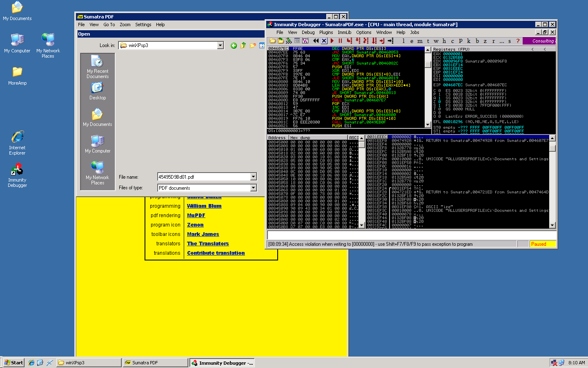Click the red Run program play icon
Screen dimensions: 588x368
pyautogui.click(x=332, y=41)
